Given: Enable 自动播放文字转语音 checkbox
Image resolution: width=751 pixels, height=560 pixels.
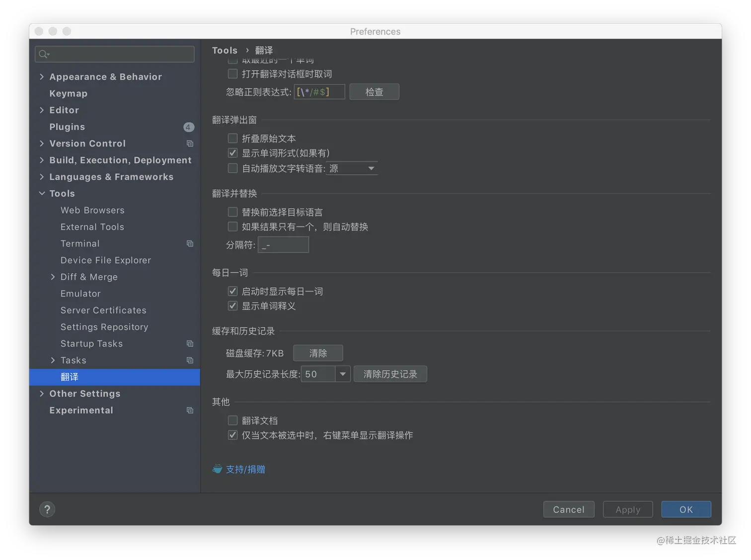Looking at the screenshot, I should click(232, 168).
